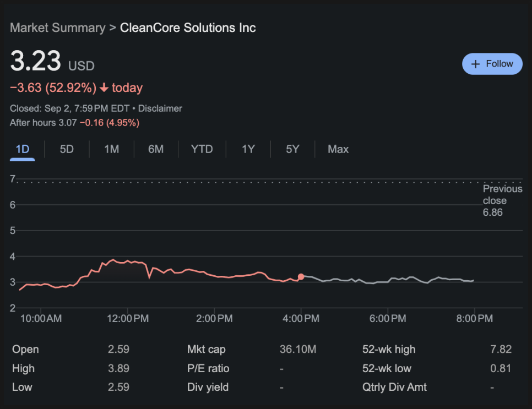Click the −0.16 (4.95%) after-hours change
Viewport: 532px width, 409px height.
click(x=110, y=123)
